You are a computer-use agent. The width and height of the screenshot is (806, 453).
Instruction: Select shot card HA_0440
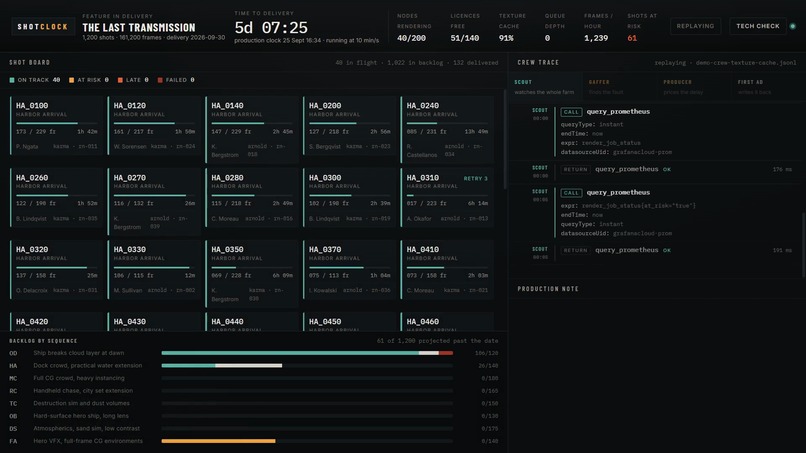click(x=252, y=322)
